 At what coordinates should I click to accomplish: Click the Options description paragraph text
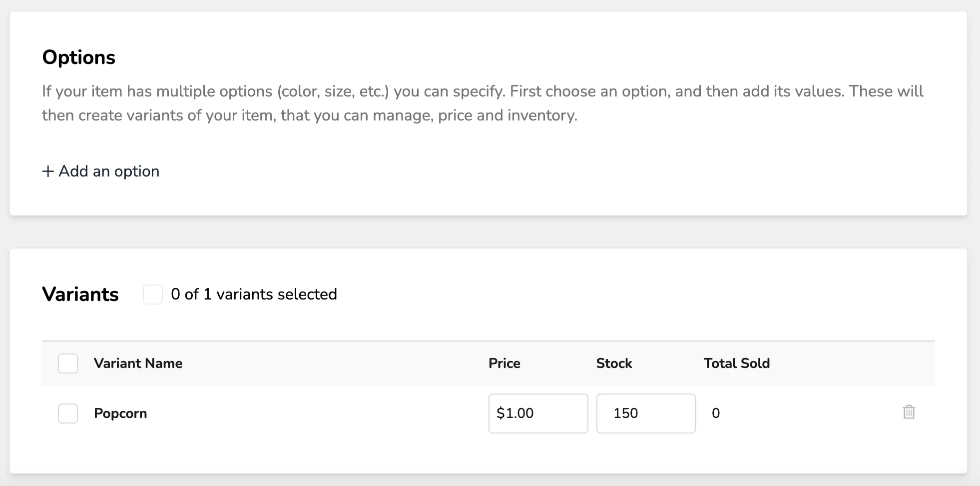[483, 103]
